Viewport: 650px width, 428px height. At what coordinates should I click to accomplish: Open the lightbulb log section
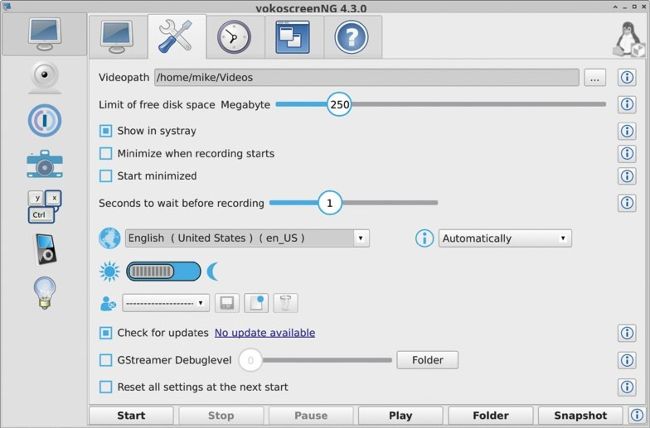(44, 293)
